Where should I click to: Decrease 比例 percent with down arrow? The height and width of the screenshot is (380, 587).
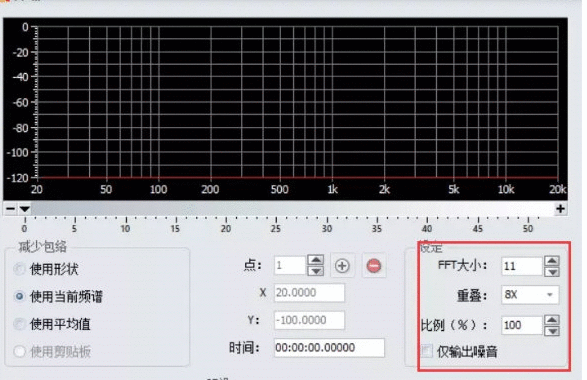(552, 331)
